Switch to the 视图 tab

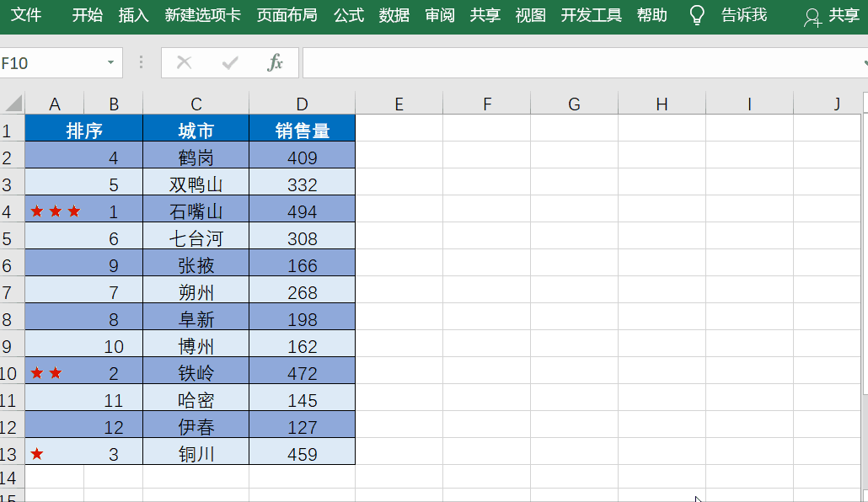pyautogui.click(x=530, y=15)
